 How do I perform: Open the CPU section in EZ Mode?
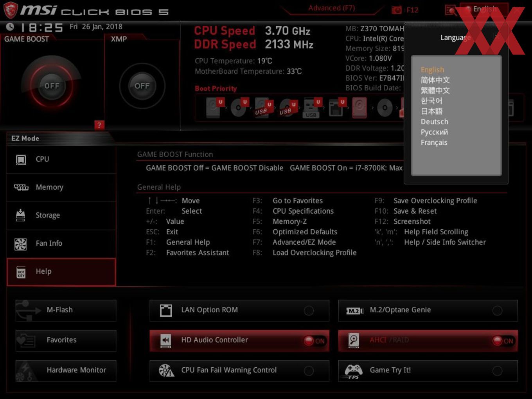tap(61, 159)
